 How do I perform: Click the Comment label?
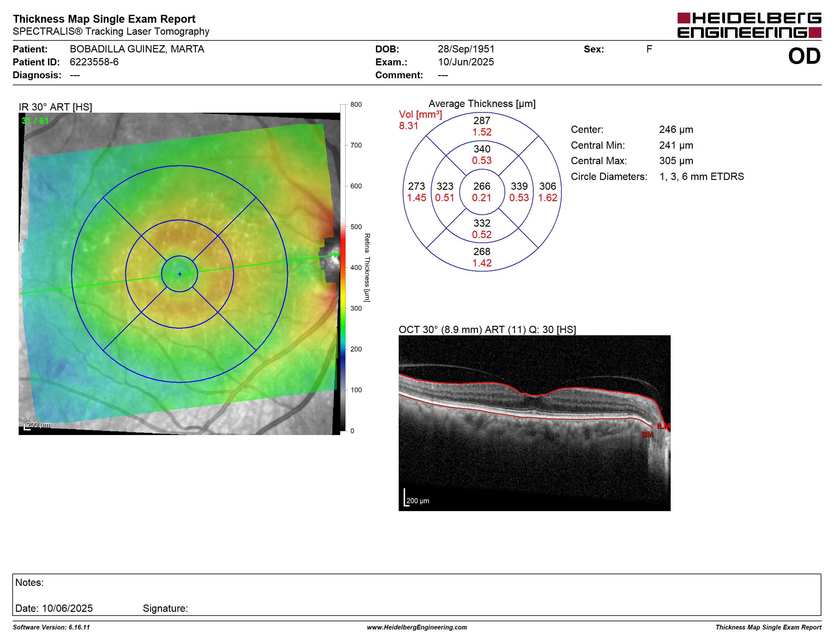(399, 75)
